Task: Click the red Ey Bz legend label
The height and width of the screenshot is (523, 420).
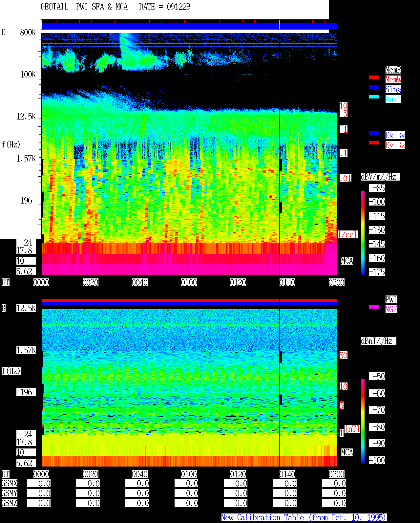Action: click(395, 145)
